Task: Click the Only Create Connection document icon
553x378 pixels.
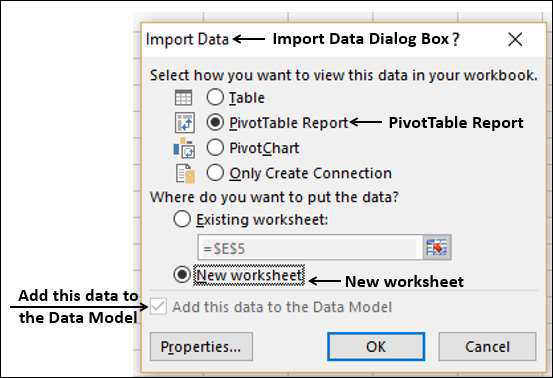Action: [185, 173]
